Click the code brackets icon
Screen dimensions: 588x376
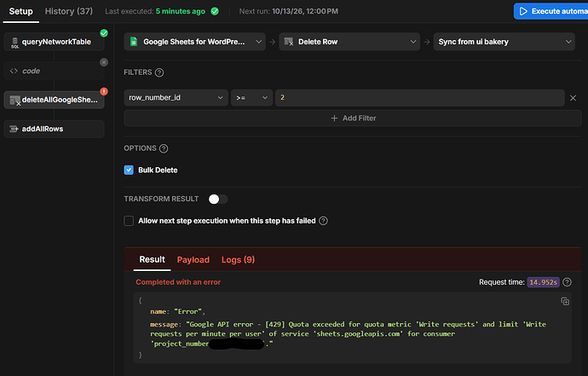pos(14,71)
